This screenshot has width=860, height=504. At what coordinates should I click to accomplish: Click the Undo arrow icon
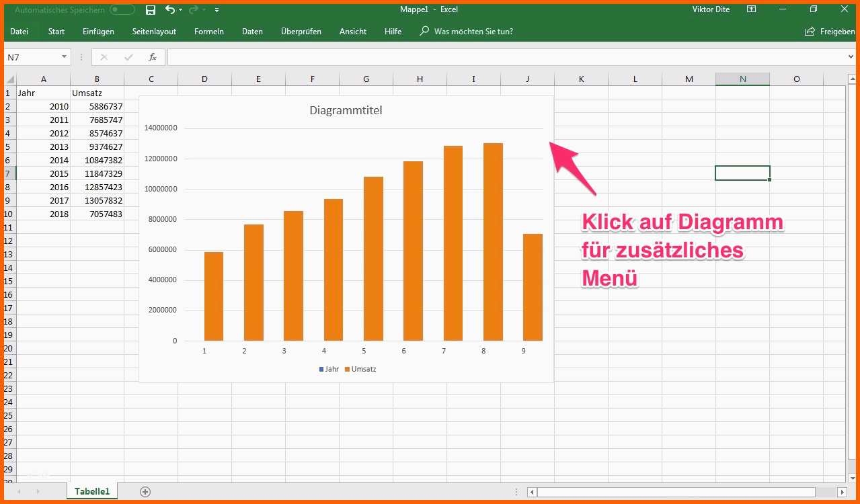170,9
